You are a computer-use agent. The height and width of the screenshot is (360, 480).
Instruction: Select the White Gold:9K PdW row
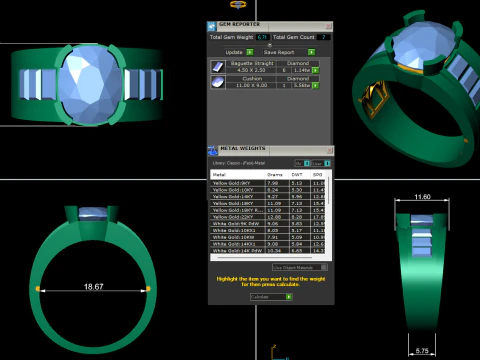click(268, 224)
